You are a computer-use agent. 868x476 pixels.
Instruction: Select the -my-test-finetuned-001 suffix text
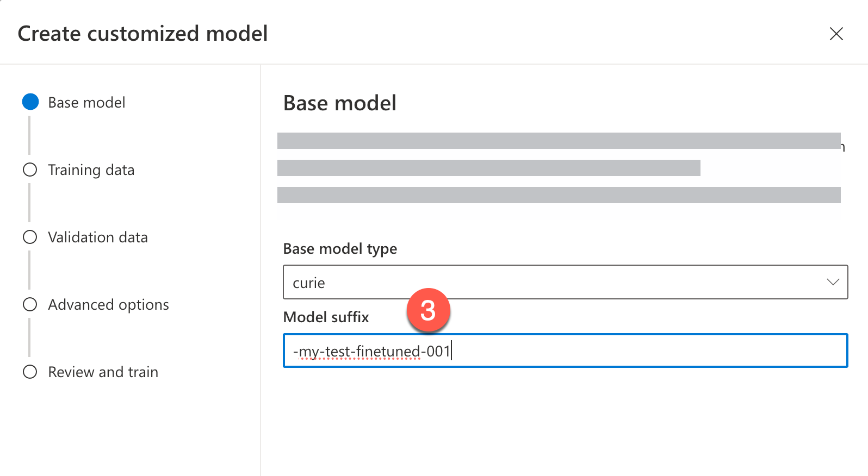(x=373, y=351)
